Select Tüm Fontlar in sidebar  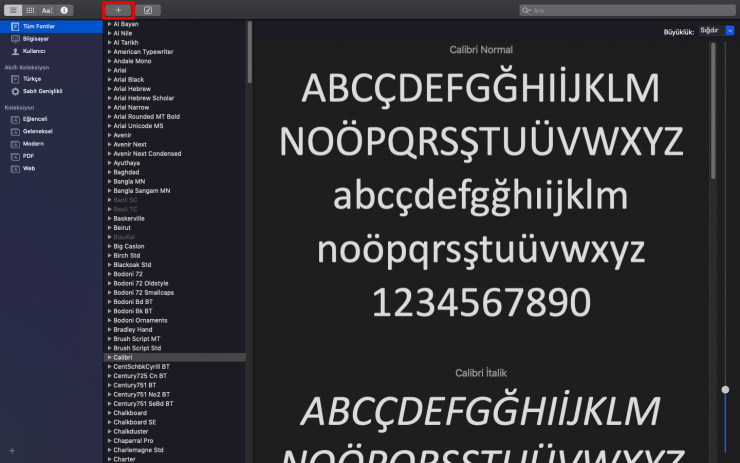click(51, 26)
